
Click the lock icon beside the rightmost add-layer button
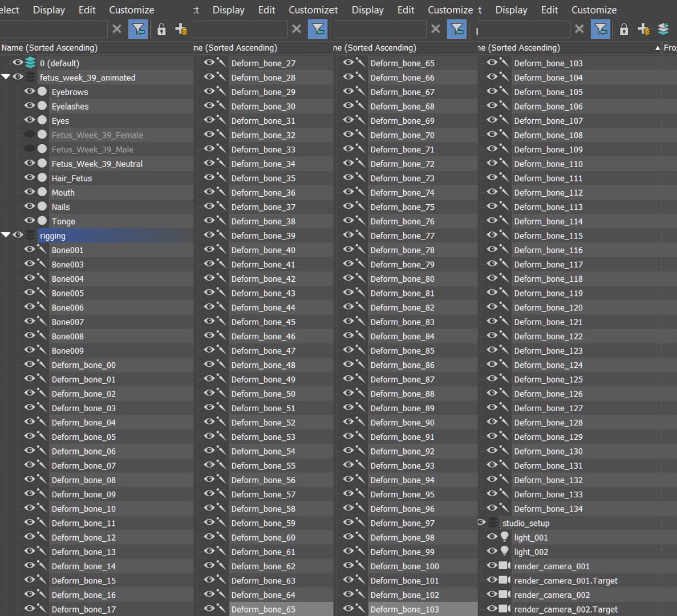[x=624, y=29]
